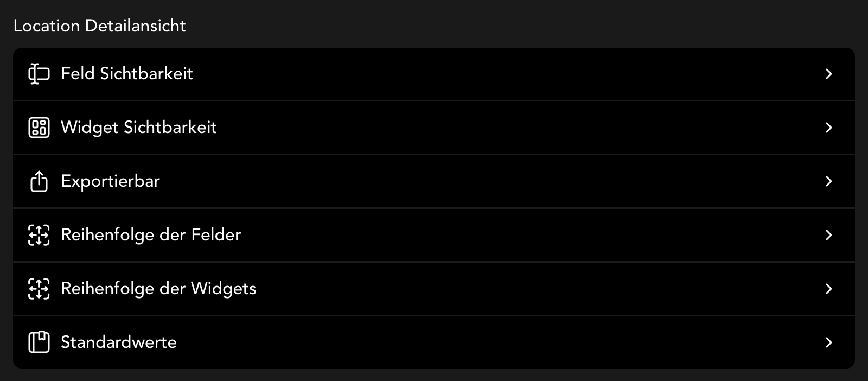
Task: Click the share/export icon beside Exportierbar
Action: (39, 181)
